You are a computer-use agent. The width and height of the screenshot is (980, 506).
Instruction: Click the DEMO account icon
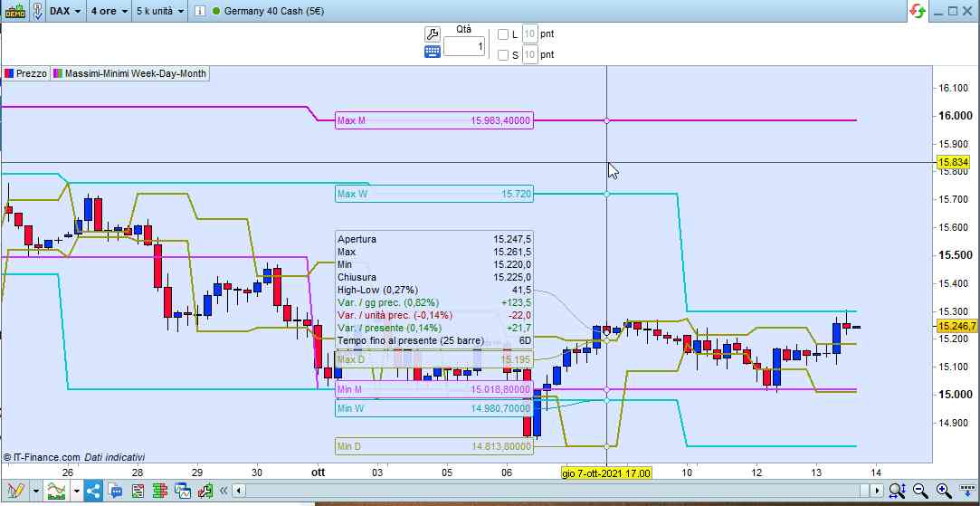pos(15,11)
